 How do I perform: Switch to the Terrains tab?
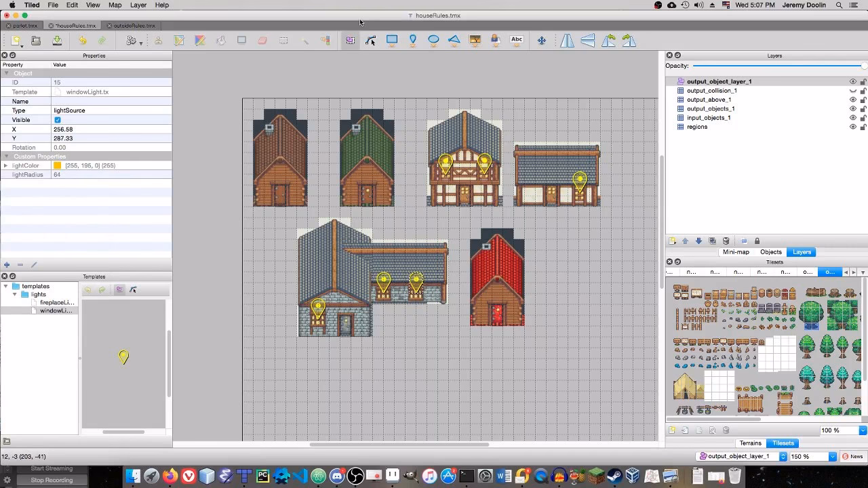tap(750, 443)
